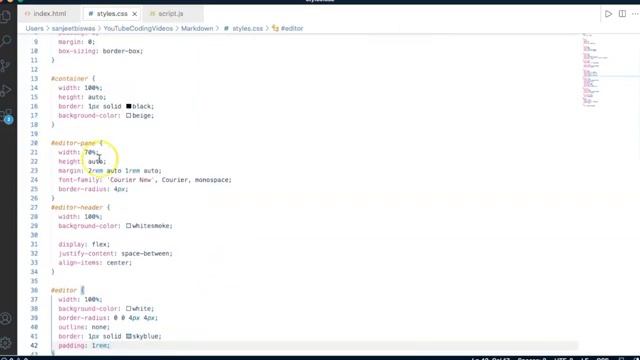This screenshot has width=640, height=360.
Task: Click the 'height: auto;' line 15
Action: [x=82, y=97]
